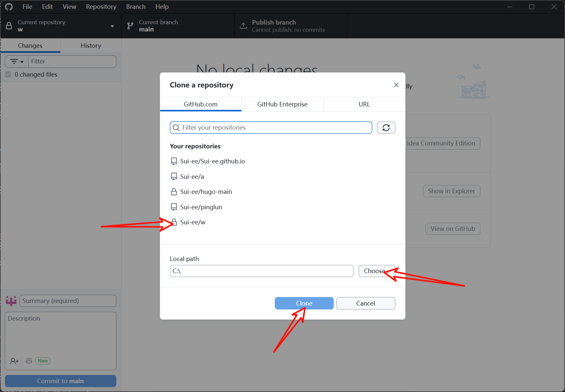565x392 pixels.
Task: Expand the Current repository dropdown arrow
Action: tap(112, 26)
